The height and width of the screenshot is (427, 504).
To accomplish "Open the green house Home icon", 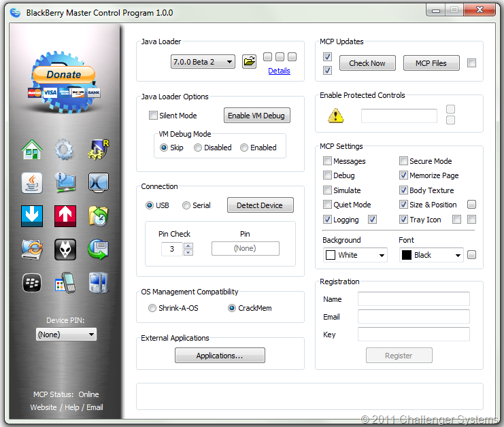I will click(32, 150).
